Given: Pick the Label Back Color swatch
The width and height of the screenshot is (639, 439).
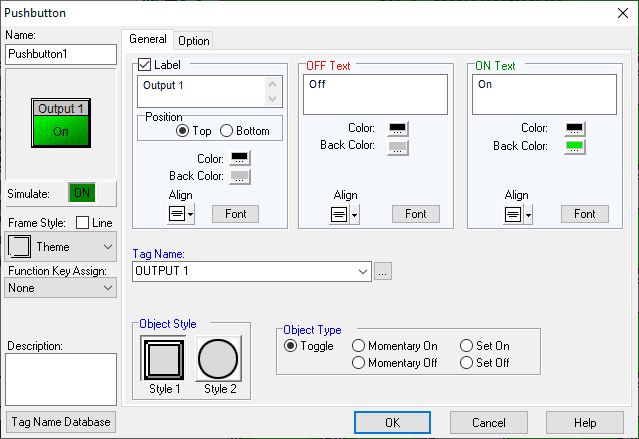Looking at the screenshot, I should coord(239,176).
